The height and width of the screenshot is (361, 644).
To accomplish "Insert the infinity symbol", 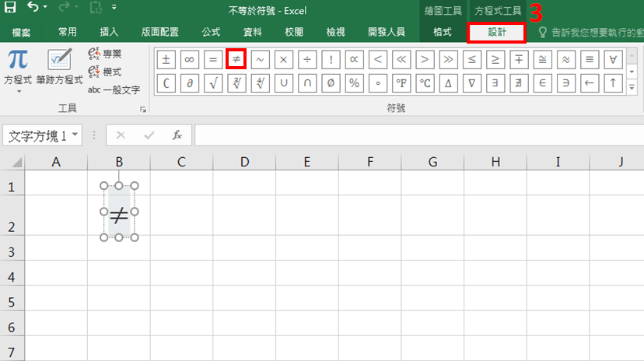I will tap(189, 59).
